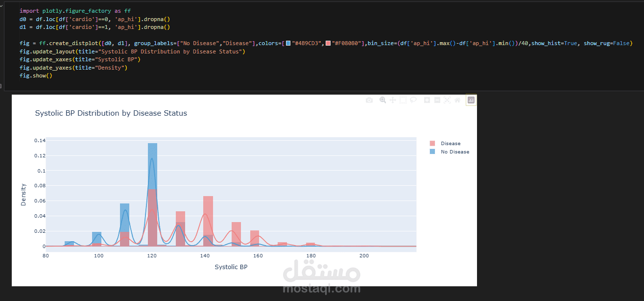Click the Systolic BP x-axis title

tap(231, 267)
